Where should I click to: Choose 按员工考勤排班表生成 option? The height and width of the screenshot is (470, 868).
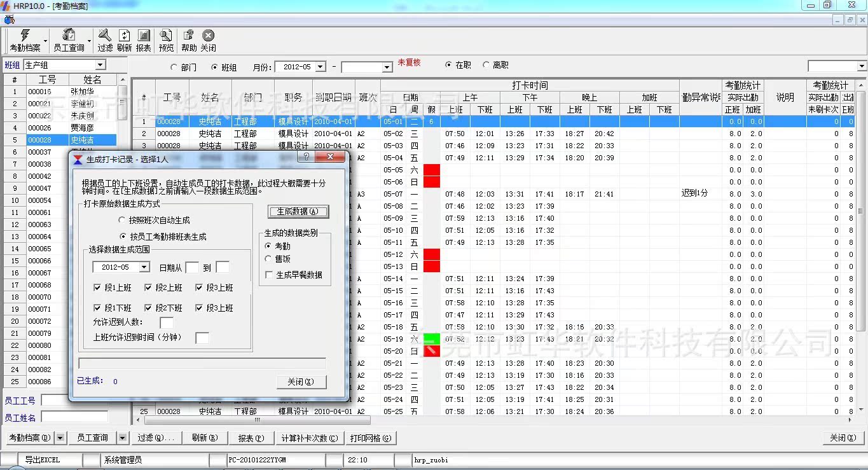[123, 237]
